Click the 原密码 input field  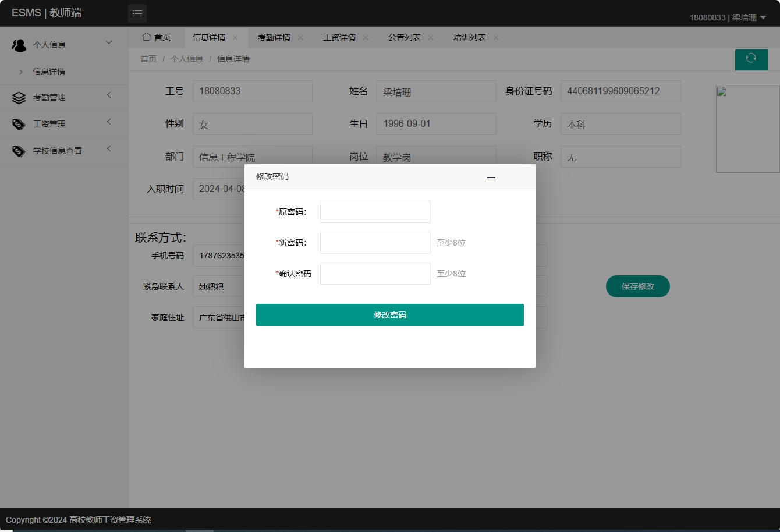375,211
